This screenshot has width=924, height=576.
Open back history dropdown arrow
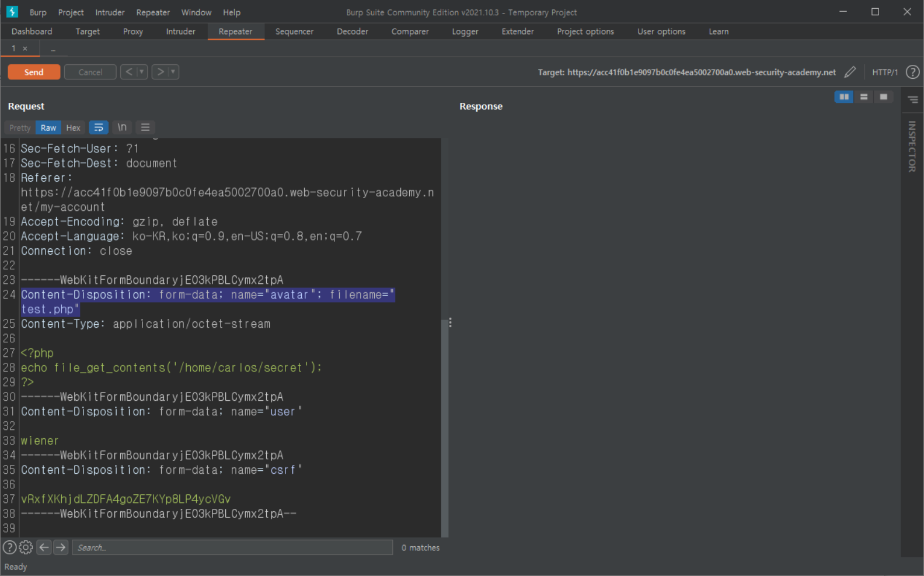pos(142,72)
